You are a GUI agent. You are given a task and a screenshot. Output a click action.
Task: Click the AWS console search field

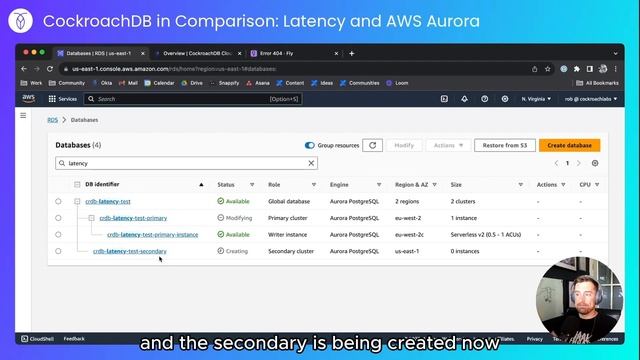click(193, 99)
